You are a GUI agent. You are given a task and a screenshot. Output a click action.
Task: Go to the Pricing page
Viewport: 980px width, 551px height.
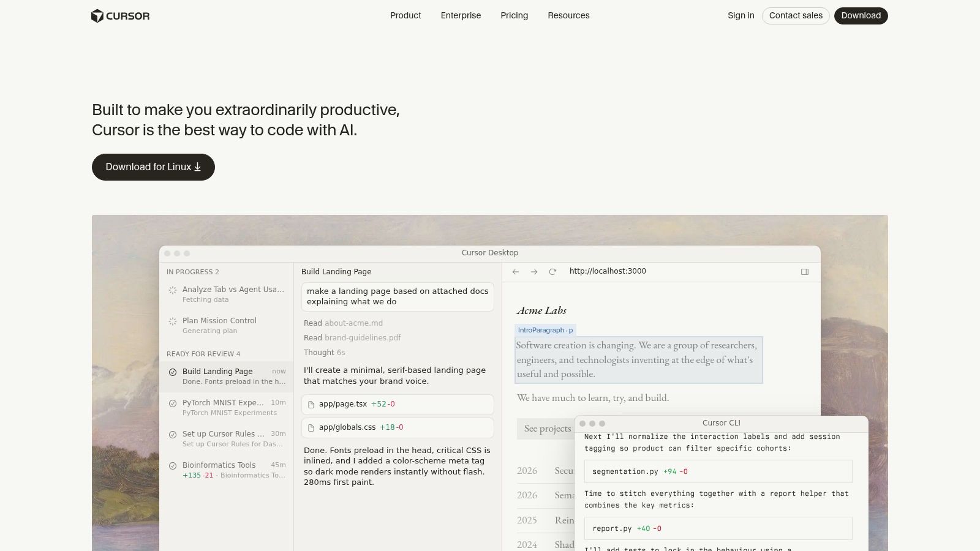(x=514, y=16)
